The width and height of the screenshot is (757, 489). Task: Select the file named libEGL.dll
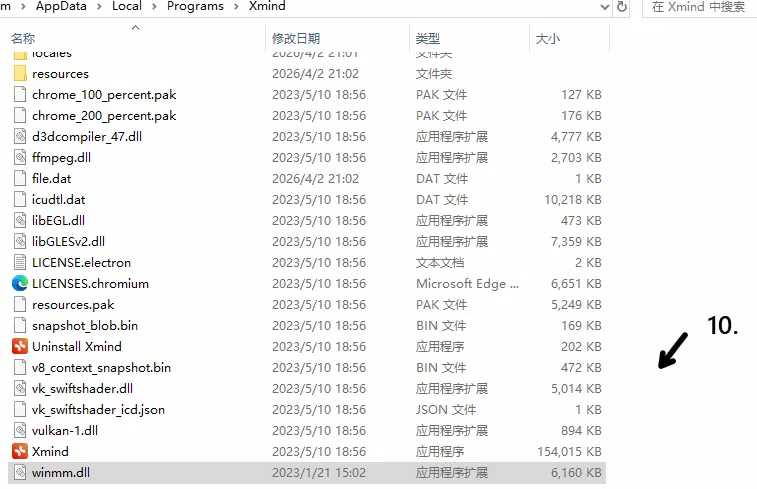(x=58, y=221)
